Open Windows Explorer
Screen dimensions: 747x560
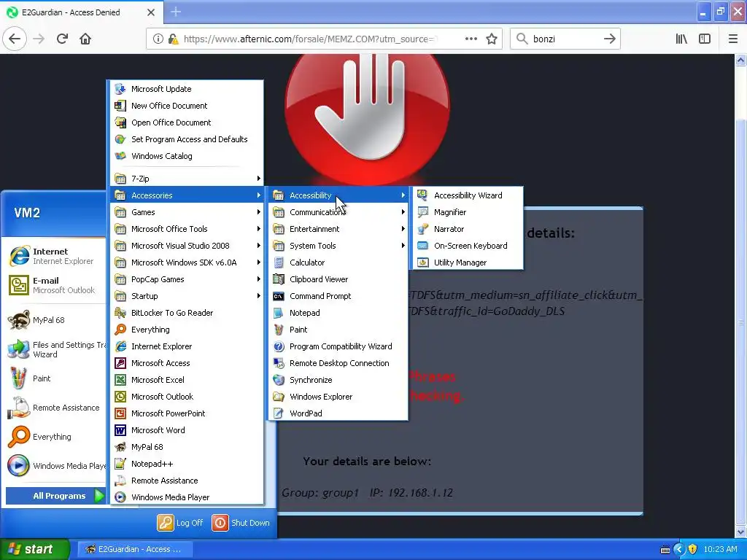(338, 397)
